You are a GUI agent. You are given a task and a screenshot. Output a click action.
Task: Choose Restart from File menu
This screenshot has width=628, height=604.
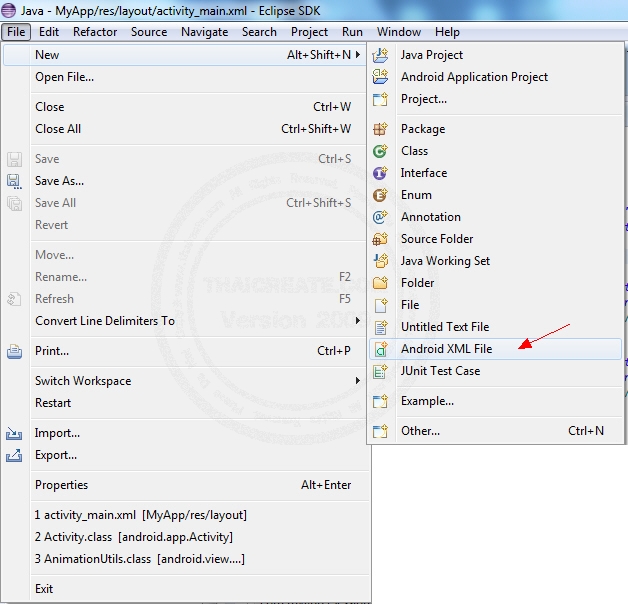click(x=185, y=403)
